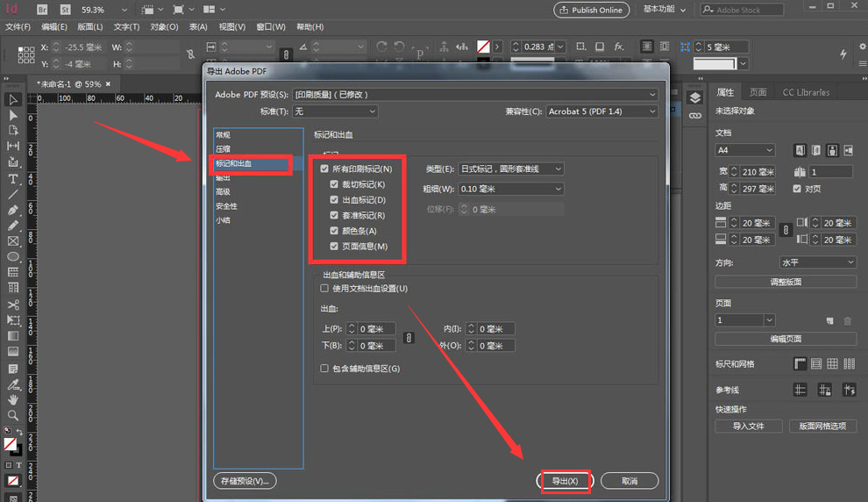Open 粗细(W) 0.10 毫米 dropdown
Screen dimensions: 868x502
(511, 189)
